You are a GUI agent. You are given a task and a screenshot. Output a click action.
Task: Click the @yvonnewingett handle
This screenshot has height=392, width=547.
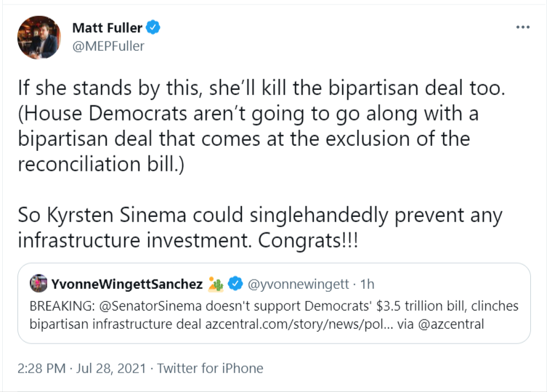tap(299, 283)
